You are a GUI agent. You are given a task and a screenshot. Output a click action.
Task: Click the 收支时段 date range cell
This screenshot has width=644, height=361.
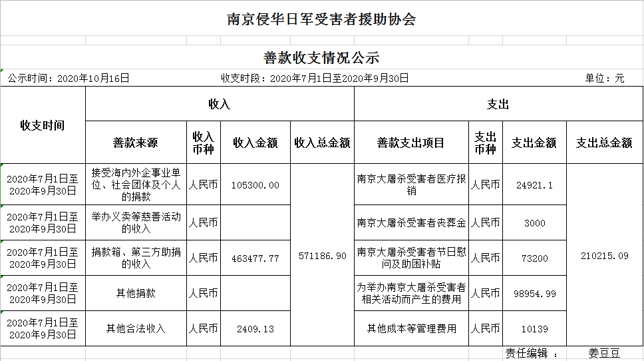(x=315, y=78)
